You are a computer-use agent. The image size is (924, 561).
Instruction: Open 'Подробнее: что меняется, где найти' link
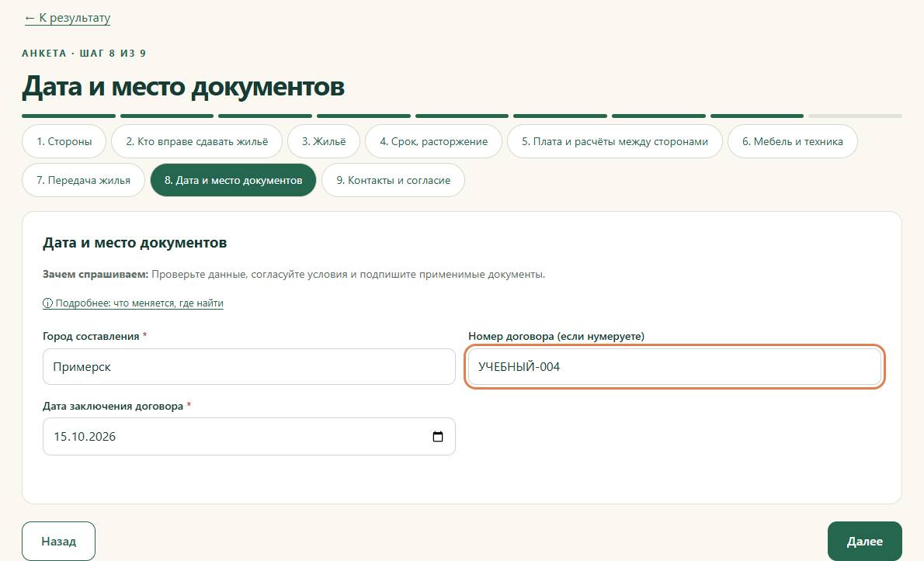click(134, 303)
